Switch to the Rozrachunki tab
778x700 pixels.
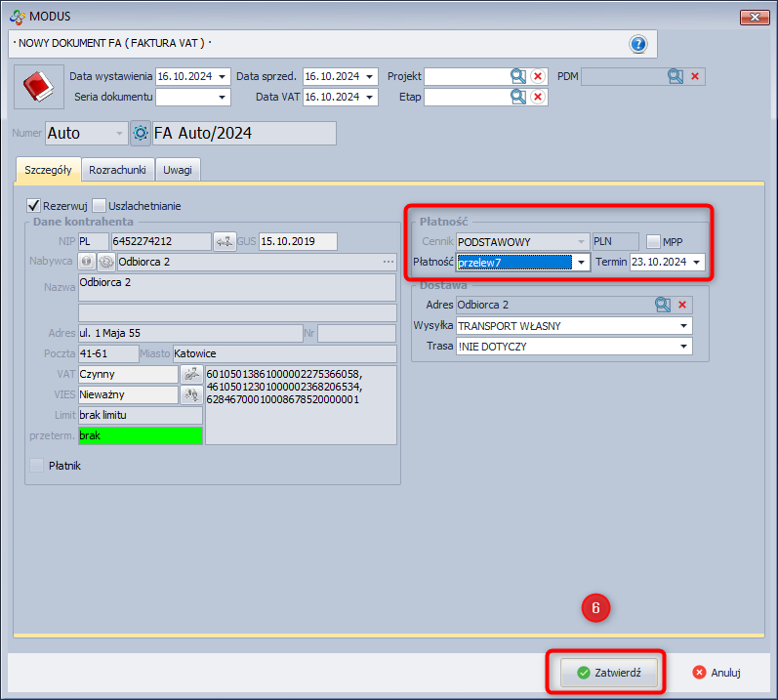[x=117, y=170]
